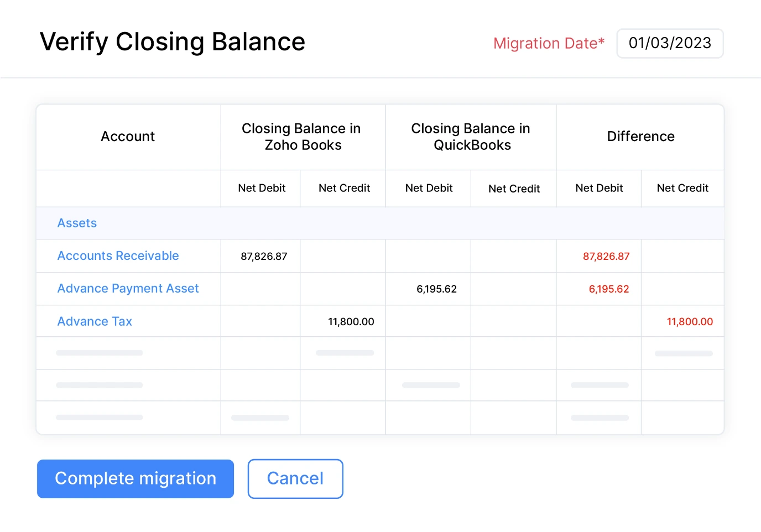Select the 87,826.87 Zoho Books debit value
761x532 pixels.
pos(264,256)
